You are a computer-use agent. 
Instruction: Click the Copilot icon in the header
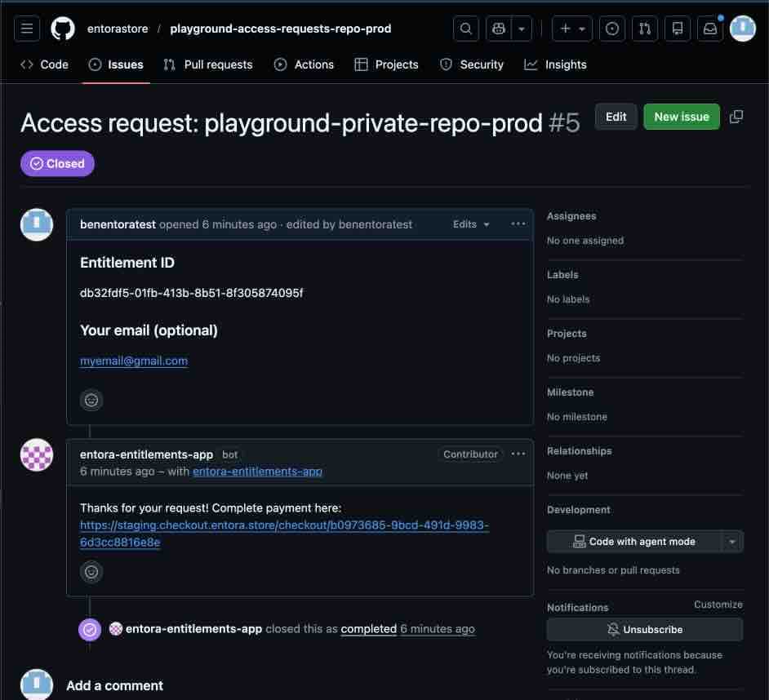498,28
